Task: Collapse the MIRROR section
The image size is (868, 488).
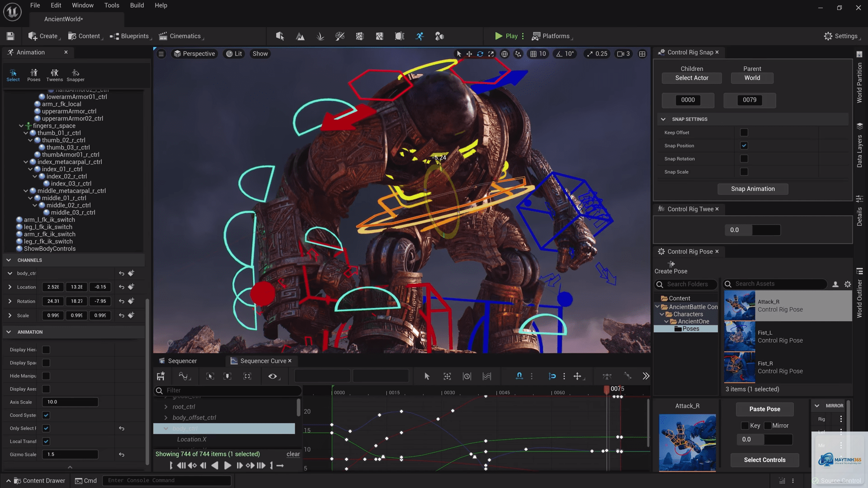Action: coord(817,406)
